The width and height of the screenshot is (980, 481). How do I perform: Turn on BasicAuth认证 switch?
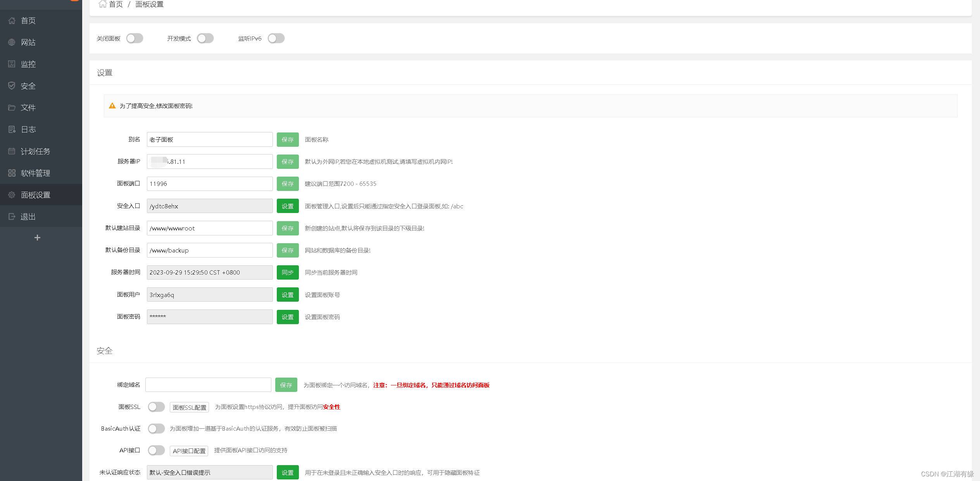pyautogui.click(x=156, y=428)
